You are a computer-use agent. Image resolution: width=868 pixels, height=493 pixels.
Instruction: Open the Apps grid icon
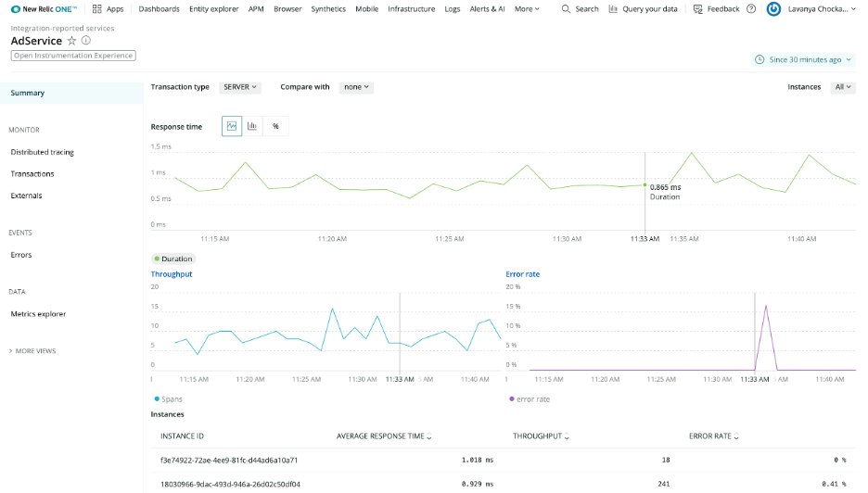[x=96, y=9]
